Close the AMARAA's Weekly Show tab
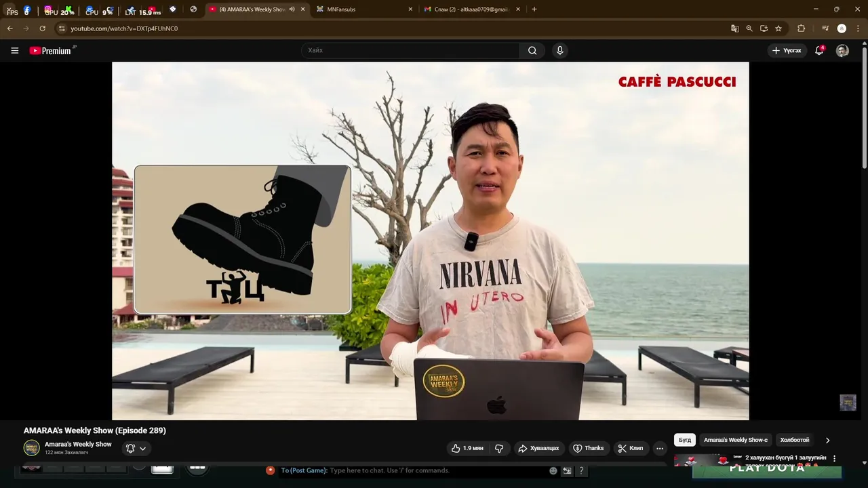868x488 pixels. [x=302, y=9]
